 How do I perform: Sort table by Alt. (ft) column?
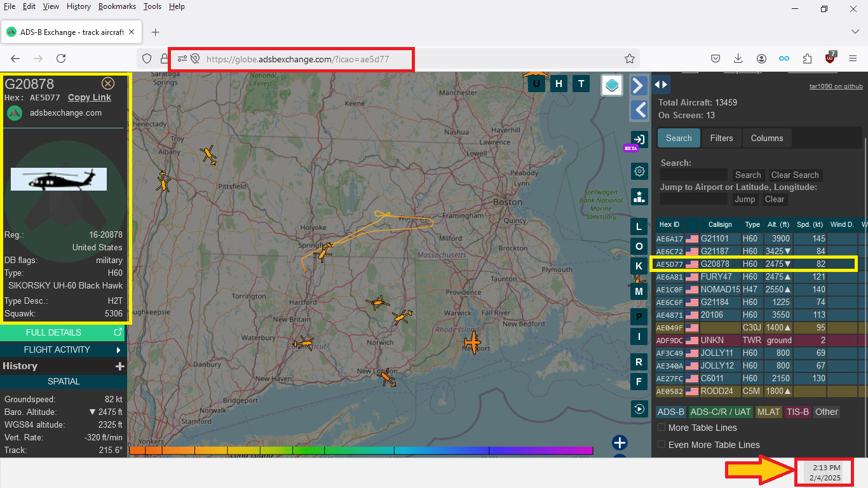coord(778,224)
